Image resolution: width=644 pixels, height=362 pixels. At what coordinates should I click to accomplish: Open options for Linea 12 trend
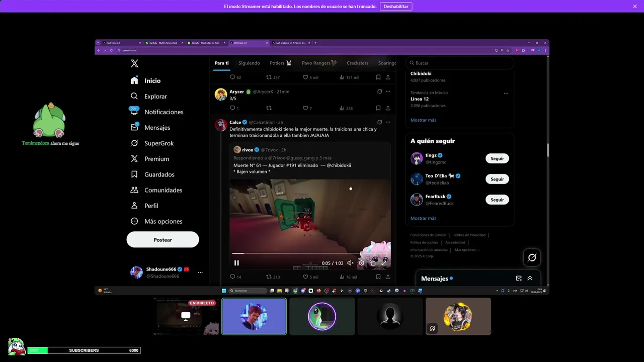point(506,93)
